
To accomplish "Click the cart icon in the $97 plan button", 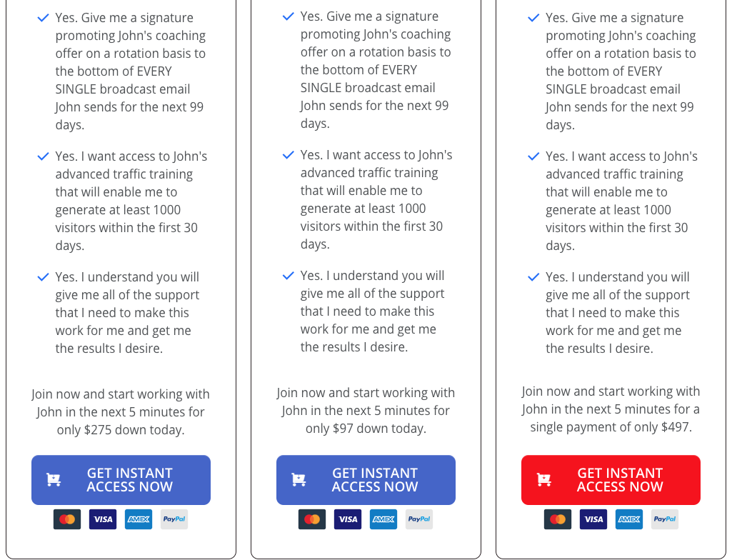I will (x=299, y=480).
